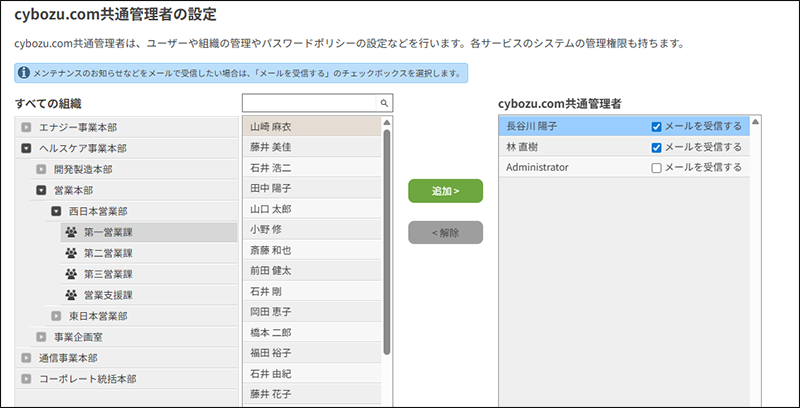Viewport: 800px width, 408px height.
Task: Click the administrator list scroll-up arrow
Action: click(755, 121)
